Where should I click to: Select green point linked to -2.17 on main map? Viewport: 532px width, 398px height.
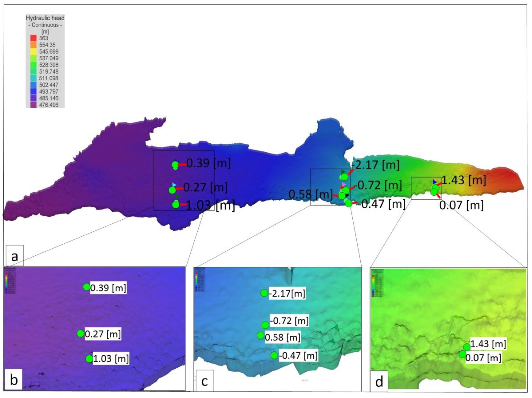[x=344, y=177]
